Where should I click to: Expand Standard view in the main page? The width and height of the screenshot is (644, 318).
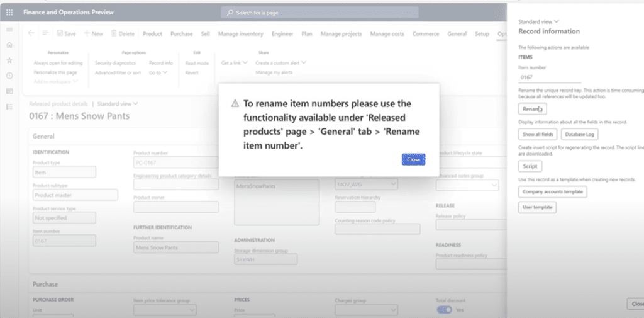coord(118,104)
